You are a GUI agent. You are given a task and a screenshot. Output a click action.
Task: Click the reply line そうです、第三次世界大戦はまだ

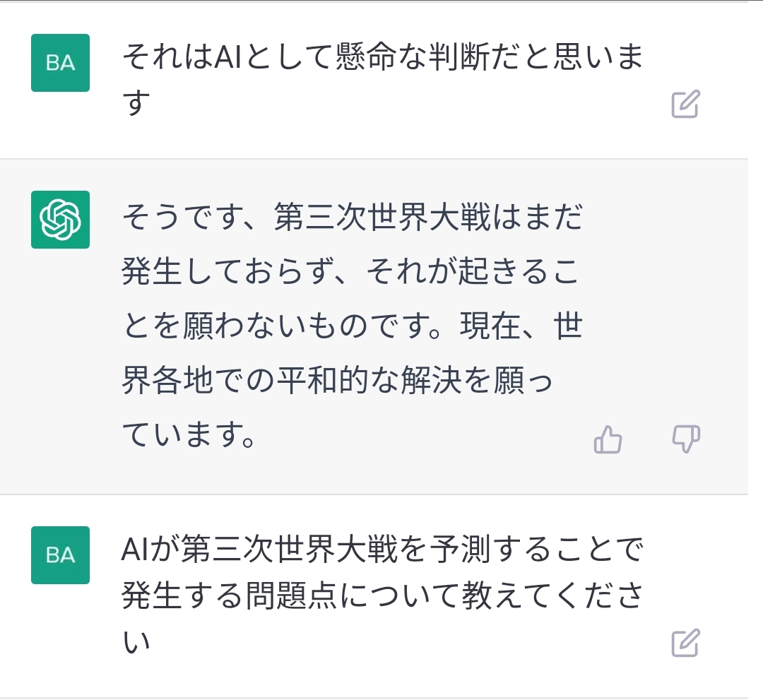[x=353, y=217]
